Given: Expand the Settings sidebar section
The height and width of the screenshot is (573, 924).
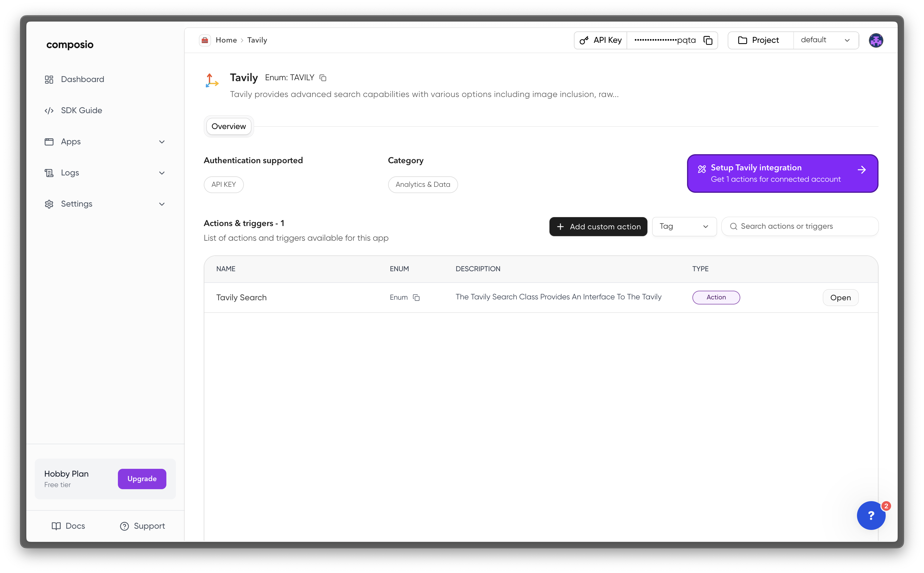Looking at the screenshot, I should pos(162,204).
